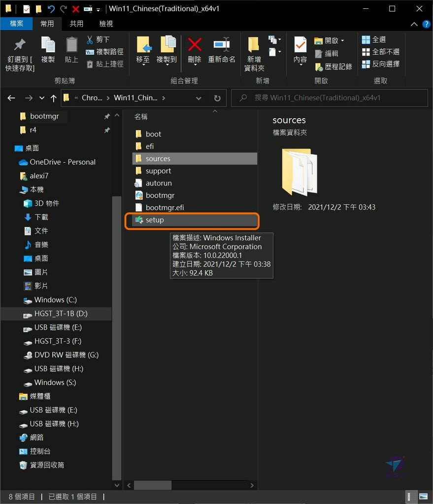Open the Open (開啟) dropdown arrow
The width and height of the screenshot is (433, 504).
tap(342, 40)
